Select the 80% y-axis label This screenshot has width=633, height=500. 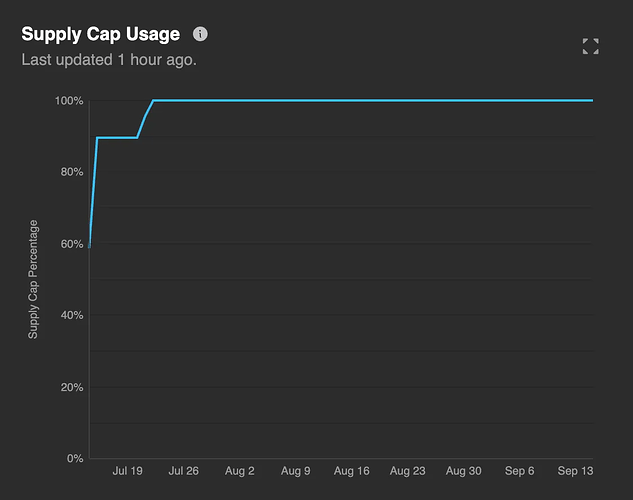coord(71,172)
